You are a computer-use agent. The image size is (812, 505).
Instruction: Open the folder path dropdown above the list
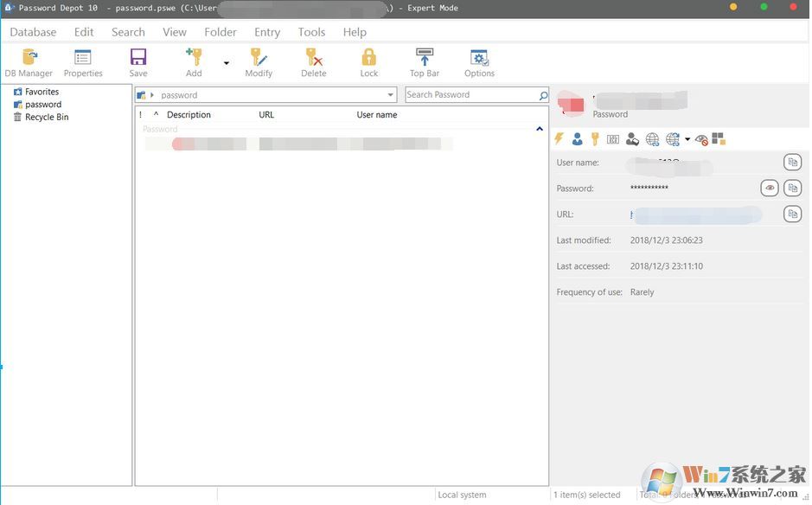pos(390,94)
